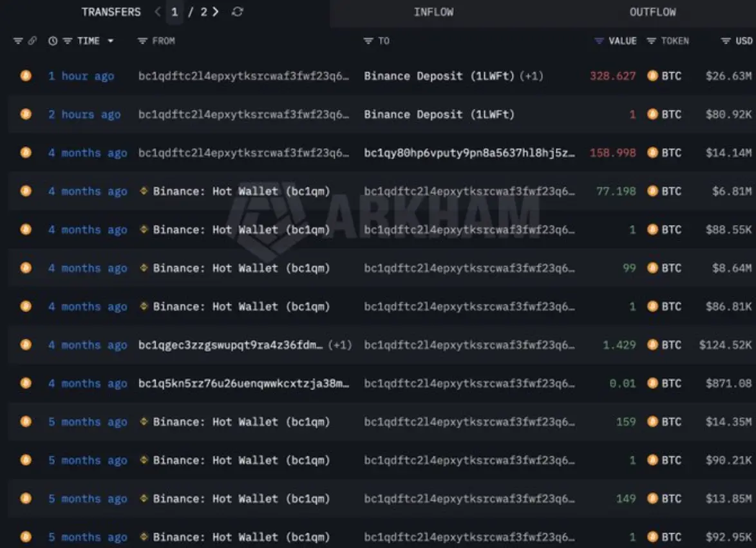Click the $6.81M USD amount
The width and height of the screenshot is (756, 548).
click(x=732, y=191)
